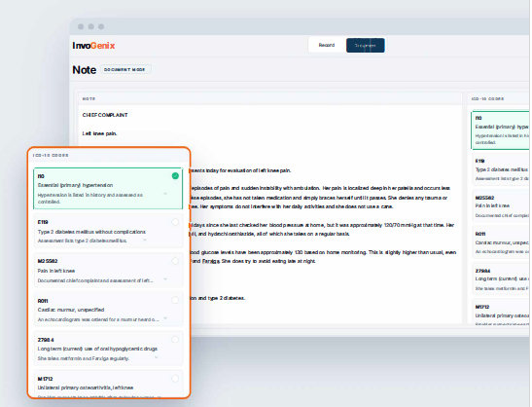532x407 pixels.
Task: Select the E119 radio circle in the enlarged list
Action: (175, 222)
